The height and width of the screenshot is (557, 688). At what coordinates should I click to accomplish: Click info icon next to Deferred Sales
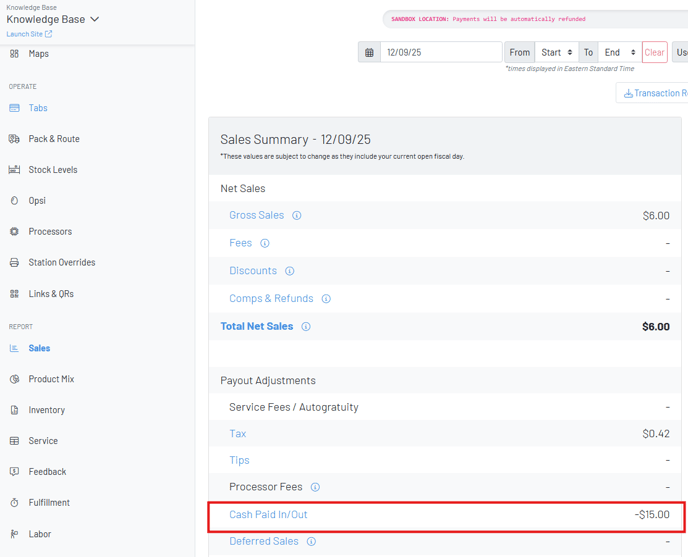311,542
